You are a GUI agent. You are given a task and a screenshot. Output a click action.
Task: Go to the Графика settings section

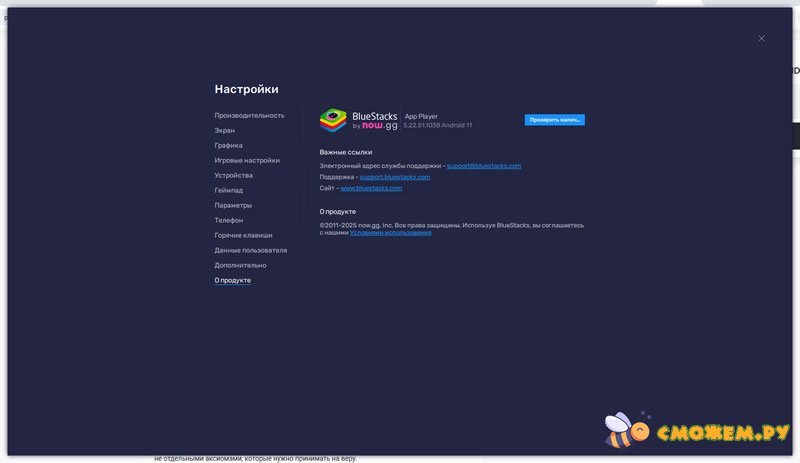(228, 145)
